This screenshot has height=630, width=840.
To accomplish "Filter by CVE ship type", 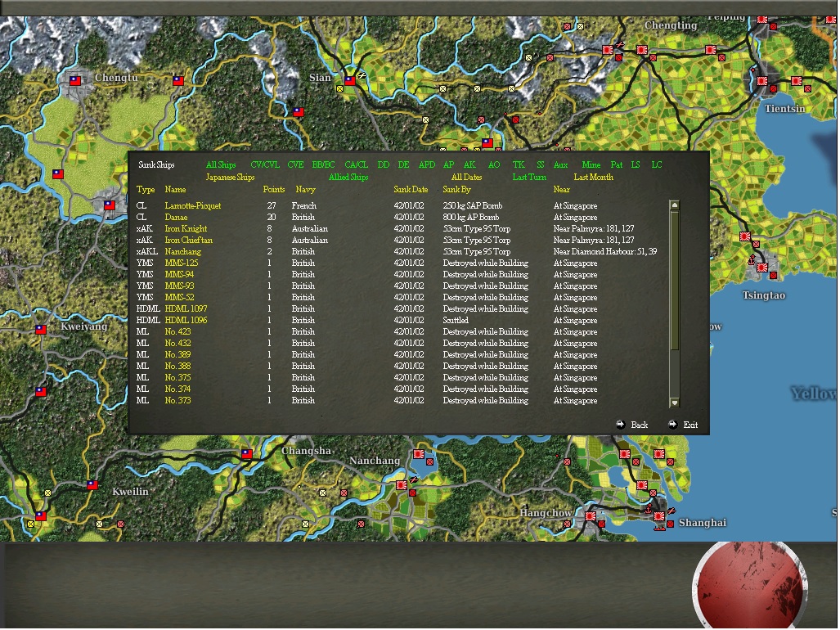I will tap(295, 165).
